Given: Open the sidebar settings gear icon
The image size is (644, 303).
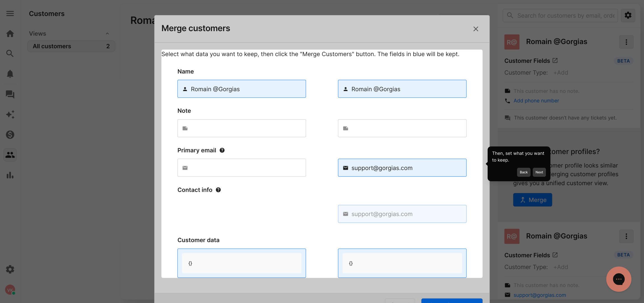Looking at the screenshot, I should click(10, 269).
